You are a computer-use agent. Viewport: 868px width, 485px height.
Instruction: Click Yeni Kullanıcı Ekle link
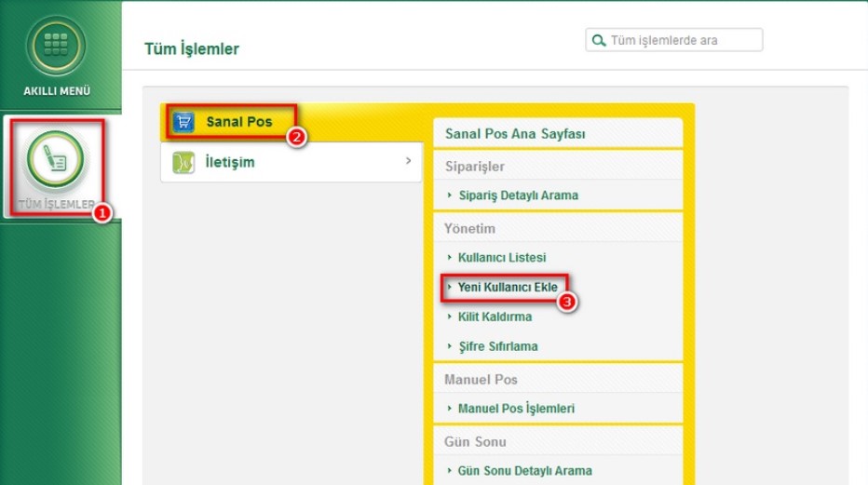508,288
